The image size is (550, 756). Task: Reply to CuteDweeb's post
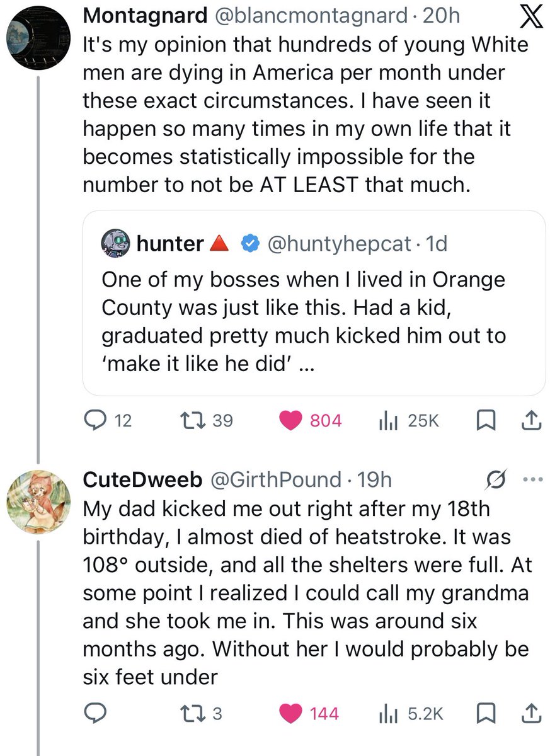(x=96, y=713)
